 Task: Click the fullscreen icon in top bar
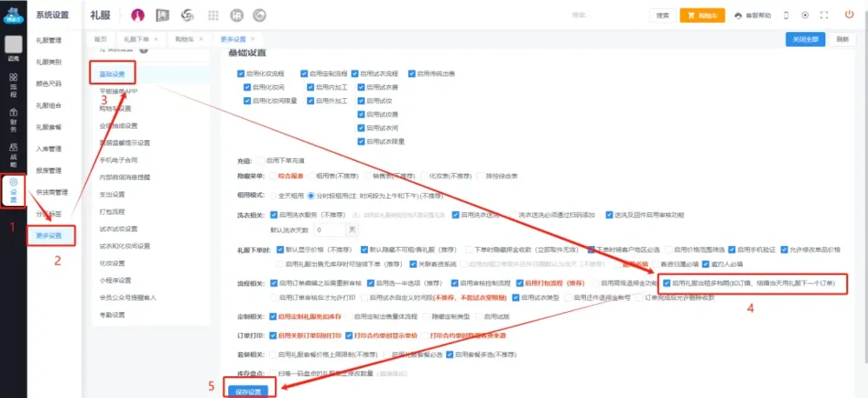[x=826, y=15]
